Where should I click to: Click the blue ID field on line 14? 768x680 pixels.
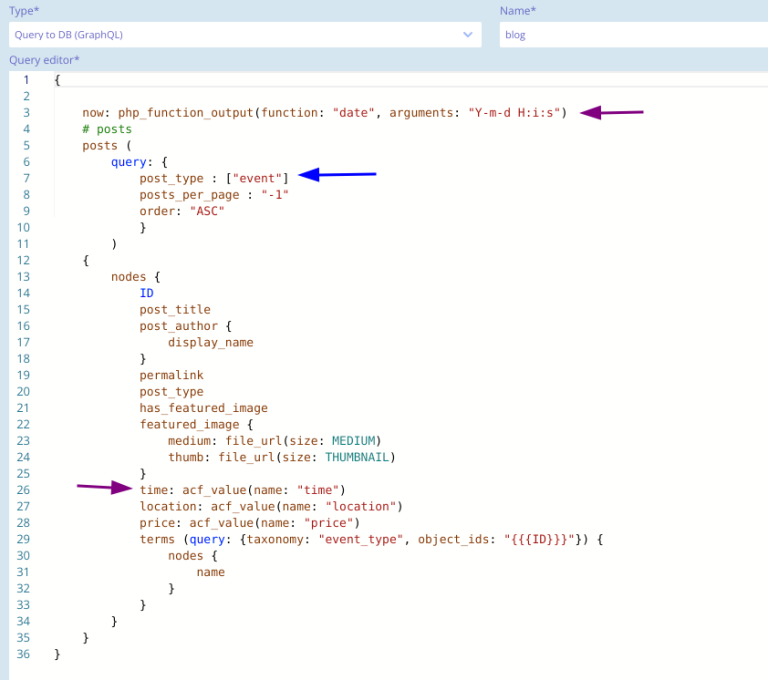tap(146, 293)
